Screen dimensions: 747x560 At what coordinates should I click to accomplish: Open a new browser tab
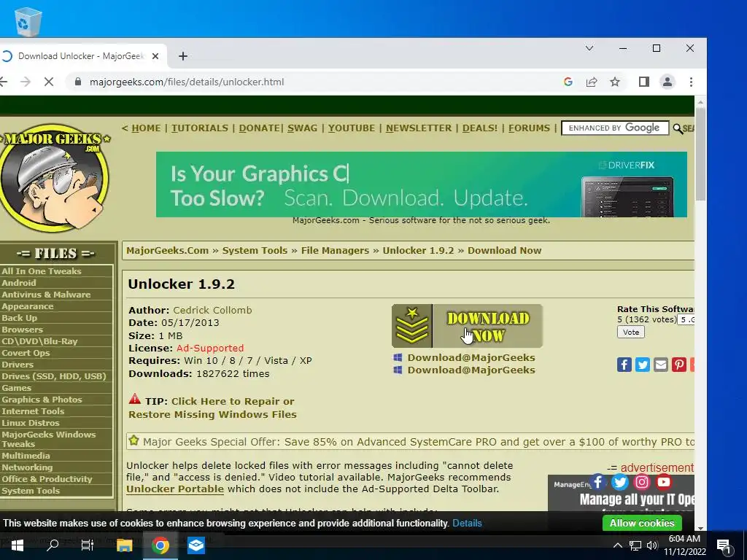tap(183, 56)
